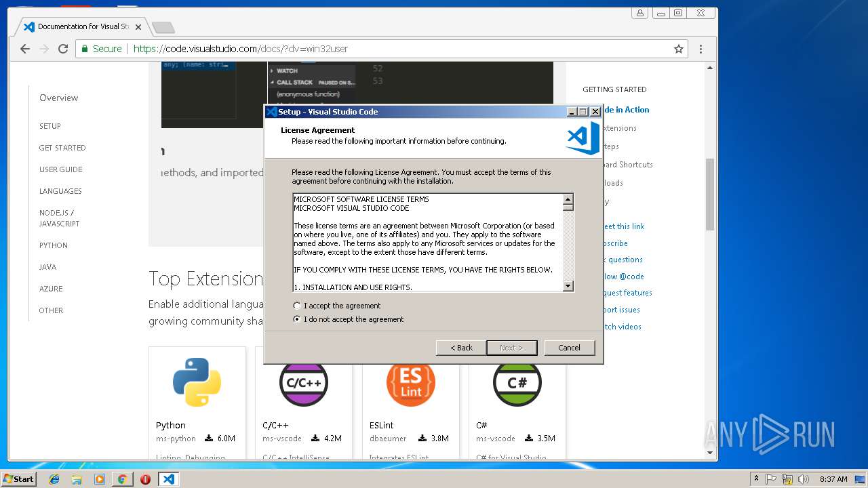
Task: Open media player from taskbar
Action: pyautogui.click(x=100, y=479)
